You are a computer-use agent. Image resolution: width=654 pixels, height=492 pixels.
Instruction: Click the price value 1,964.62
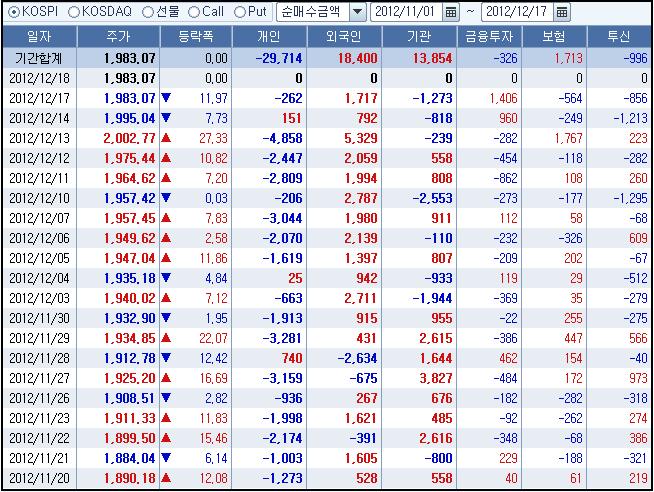(130, 178)
